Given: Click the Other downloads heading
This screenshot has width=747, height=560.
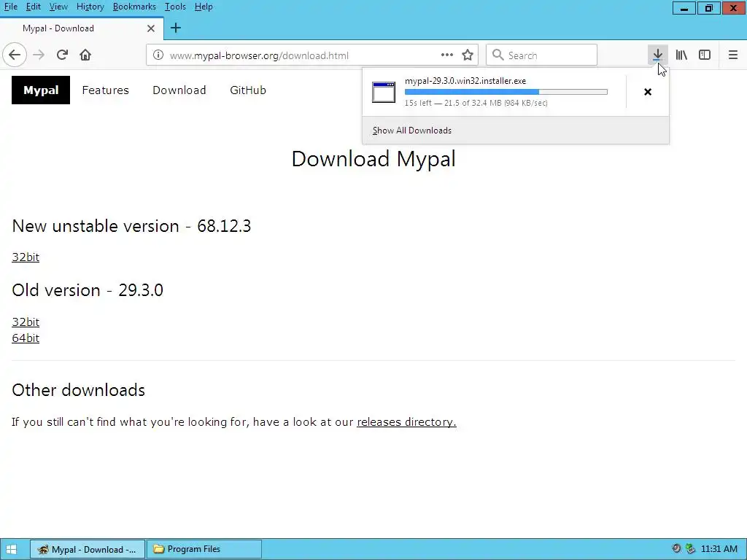Looking at the screenshot, I should click(x=79, y=390).
